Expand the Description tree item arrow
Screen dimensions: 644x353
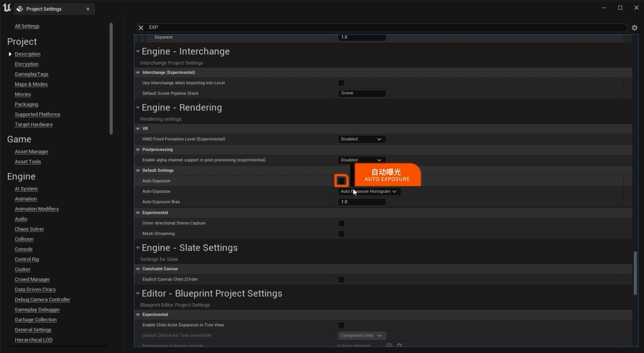[10, 54]
